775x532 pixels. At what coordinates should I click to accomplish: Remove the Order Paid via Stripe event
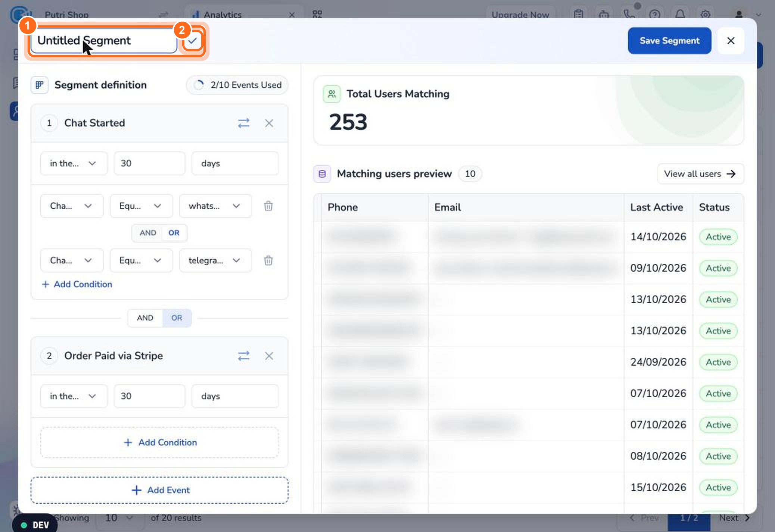click(x=269, y=356)
